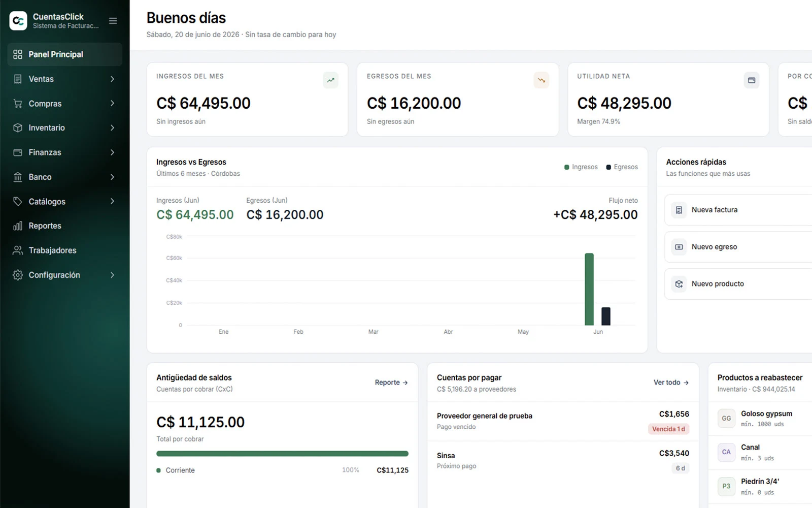Click the green Corriente aging progress bar
The width and height of the screenshot is (812, 508).
(282, 454)
